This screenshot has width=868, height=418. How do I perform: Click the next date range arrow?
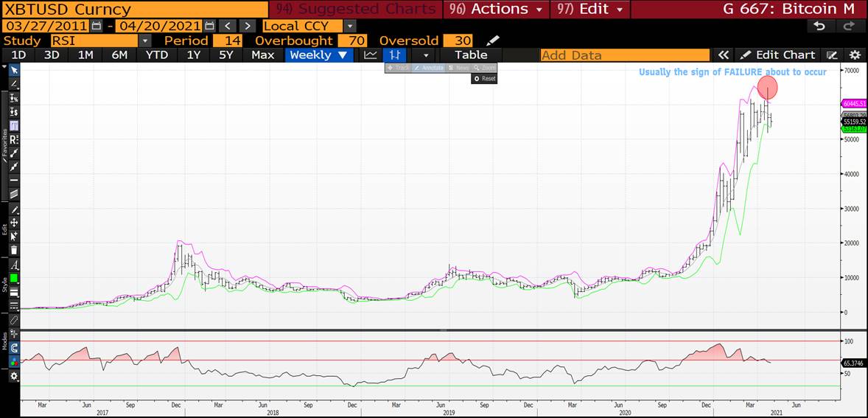click(x=247, y=26)
